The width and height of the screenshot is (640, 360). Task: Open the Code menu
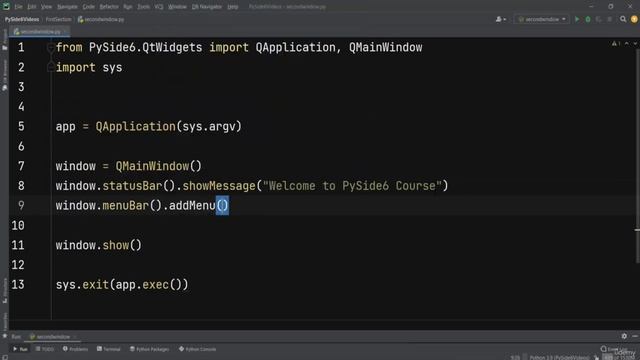pos(89,7)
